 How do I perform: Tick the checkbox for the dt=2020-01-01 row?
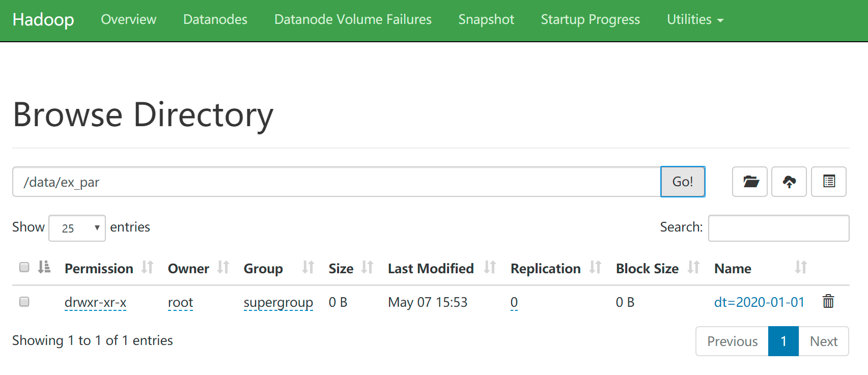(x=24, y=302)
